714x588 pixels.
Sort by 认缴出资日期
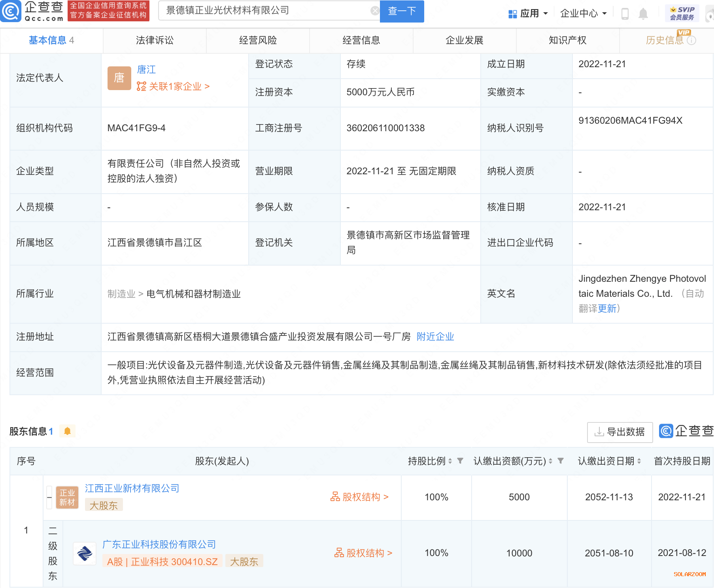pyautogui.click(x=639, y=461)
